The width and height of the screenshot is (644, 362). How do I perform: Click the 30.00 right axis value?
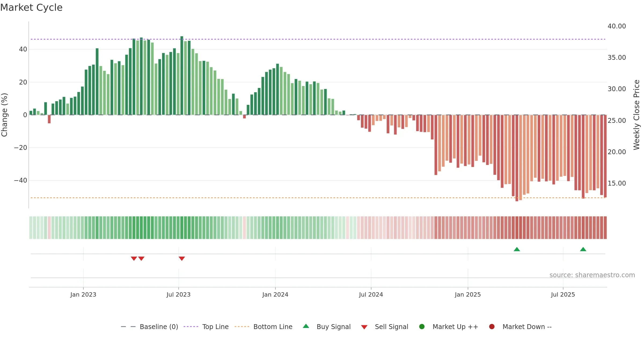[x=617, y=89]
